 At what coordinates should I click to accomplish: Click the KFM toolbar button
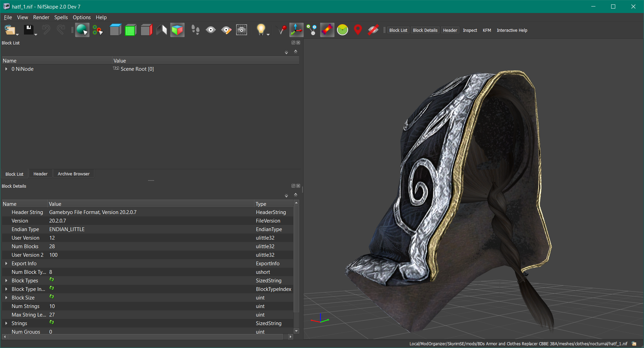tap(487, 30)
